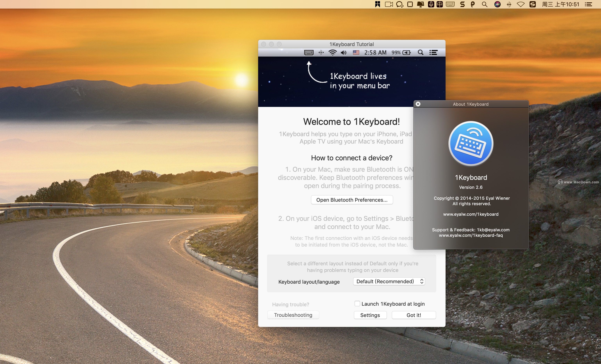Click the angular S menu bar icon
Viewport: 601px width, 364px height.
[x=462, y=4]
